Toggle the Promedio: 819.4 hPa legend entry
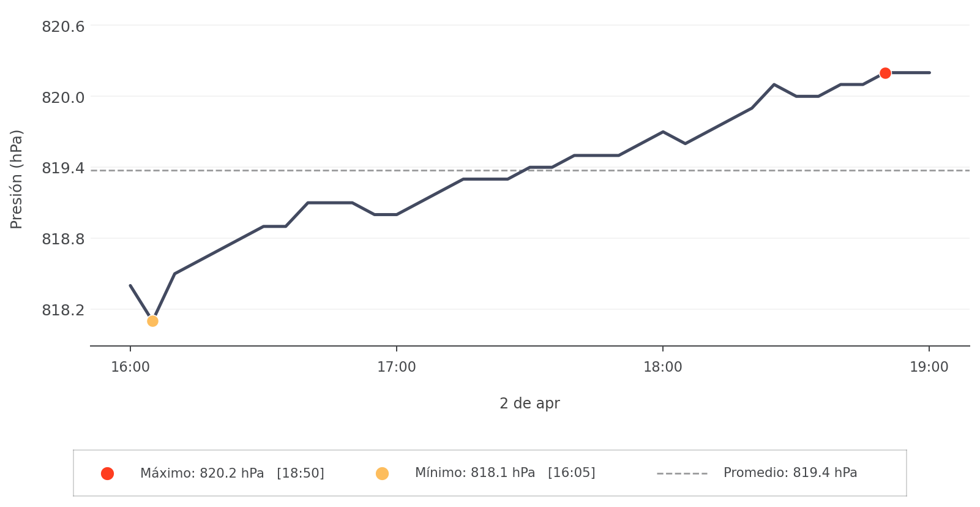The image size is (980, 507). 790,473
